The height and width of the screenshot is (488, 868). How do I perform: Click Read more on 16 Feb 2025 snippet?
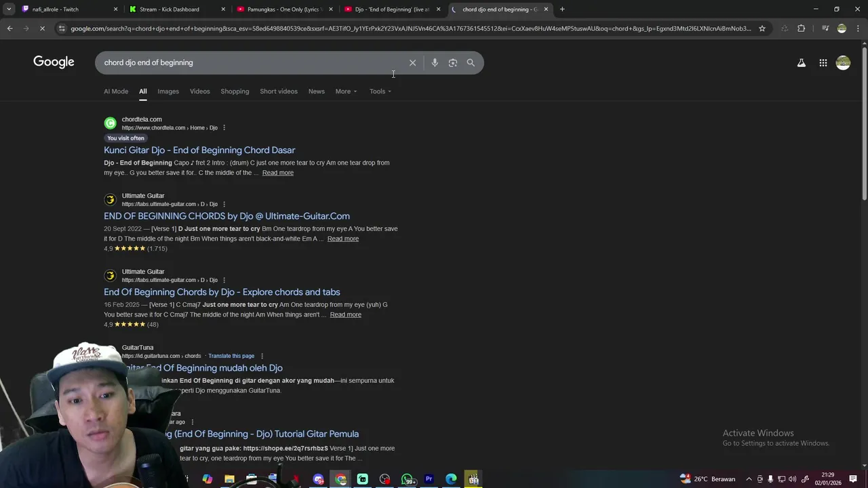pyautogui.click(x=346, y=314)
